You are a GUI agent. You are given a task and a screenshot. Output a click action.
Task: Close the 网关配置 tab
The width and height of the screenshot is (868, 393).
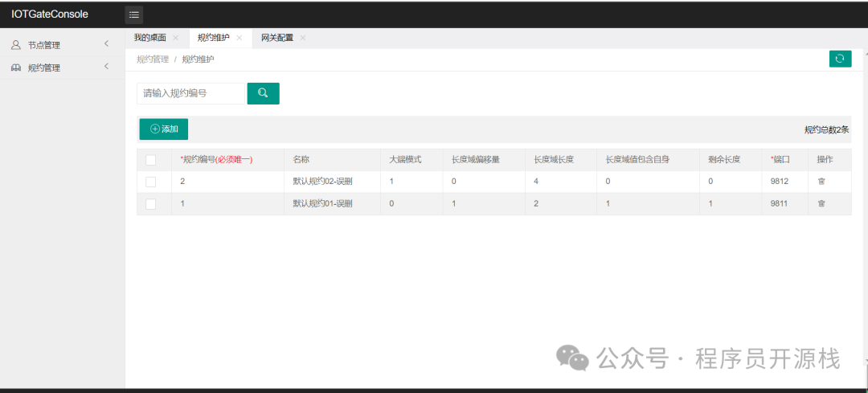pos(303,38)
